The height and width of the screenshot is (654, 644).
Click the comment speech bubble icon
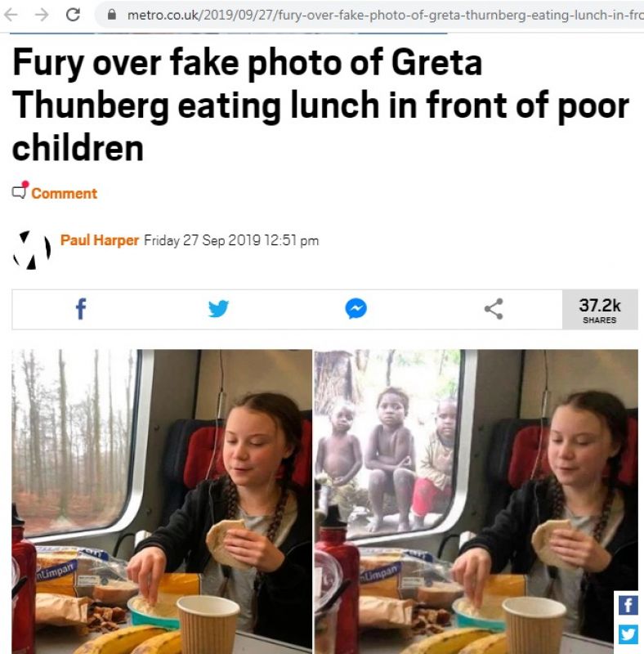coord(20,190)
